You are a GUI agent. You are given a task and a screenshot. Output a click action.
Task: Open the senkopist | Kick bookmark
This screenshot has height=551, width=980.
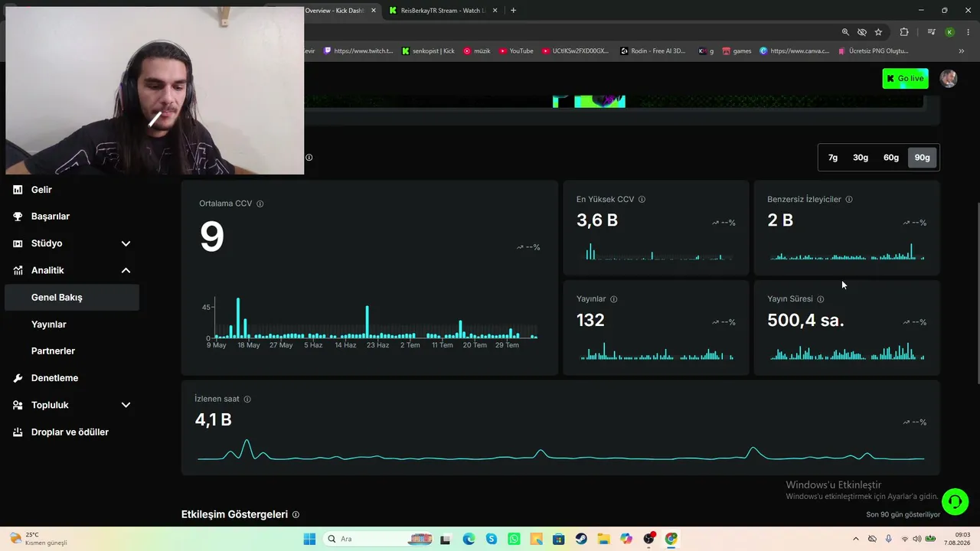(428, 51)
